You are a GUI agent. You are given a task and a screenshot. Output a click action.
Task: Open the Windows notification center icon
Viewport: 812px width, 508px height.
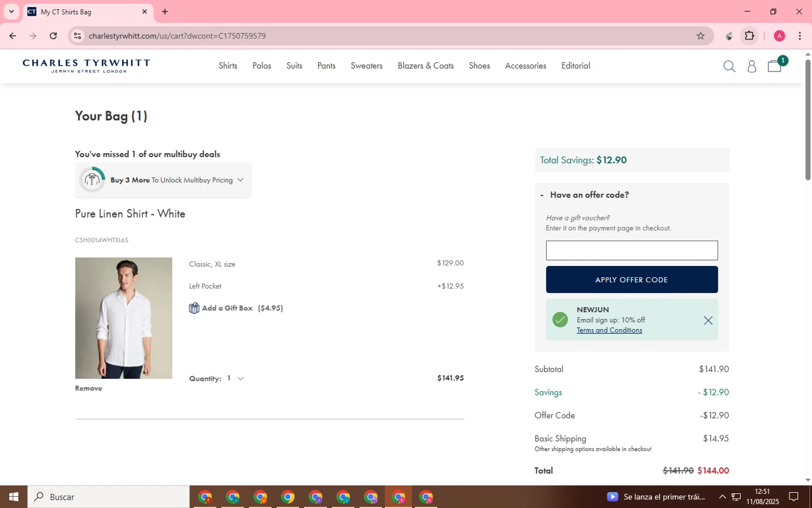(x=794, y=497)
